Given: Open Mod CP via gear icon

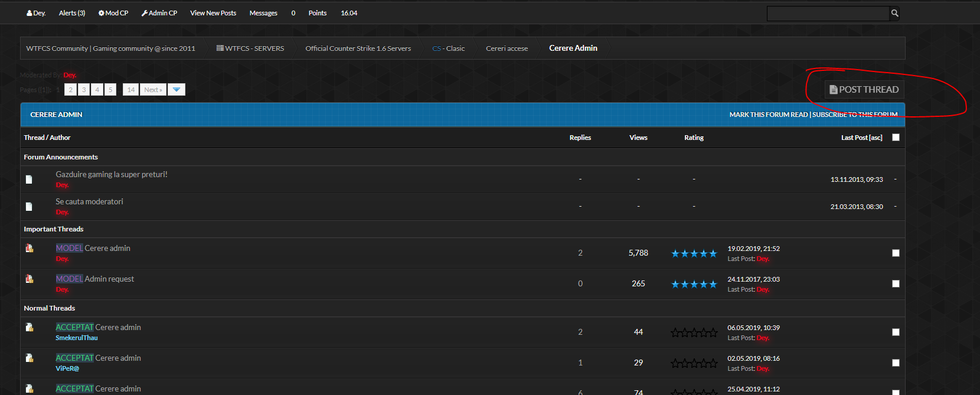Looking at the screenshot, I should click(102, 13).
